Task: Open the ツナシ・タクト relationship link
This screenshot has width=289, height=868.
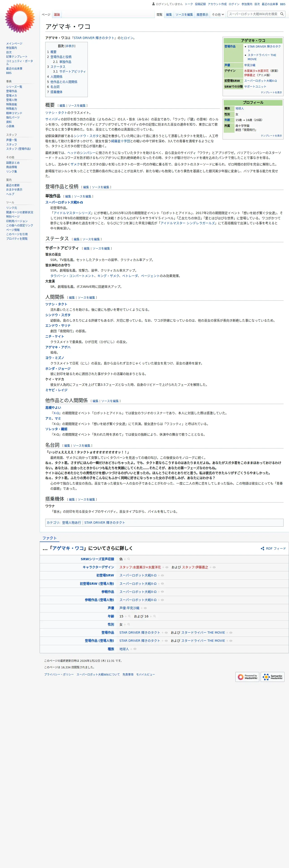Action: (x=56, y=304)
